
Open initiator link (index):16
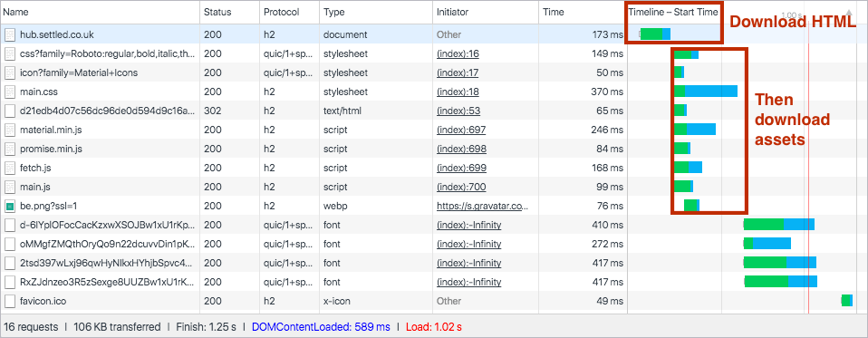pos(458,54)
